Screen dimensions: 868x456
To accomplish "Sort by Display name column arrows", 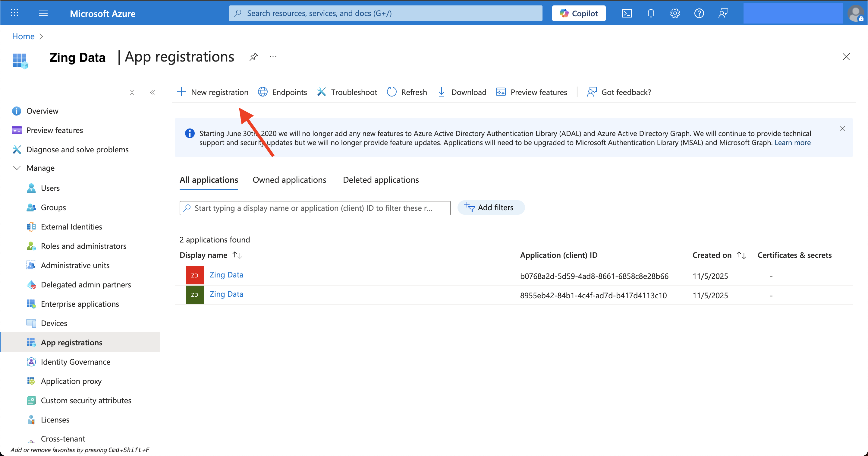I will [237, 255].
